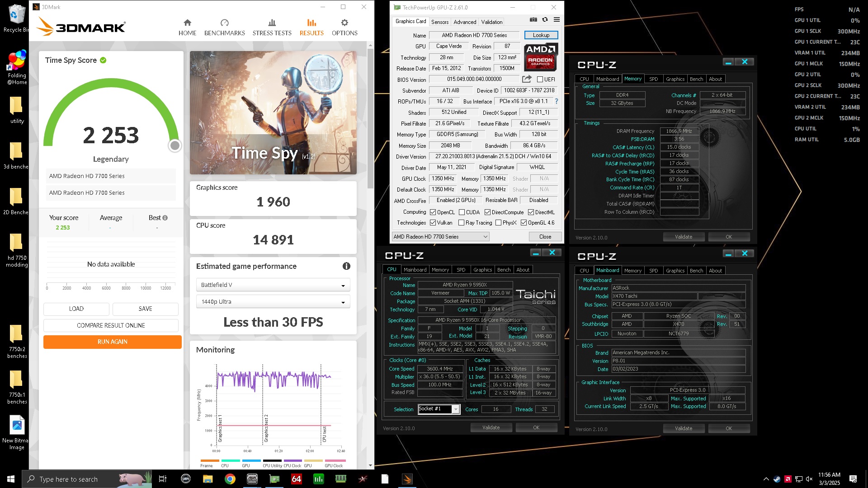
Task: Click the Steam tray icon
Action: (x=777, y=479)
